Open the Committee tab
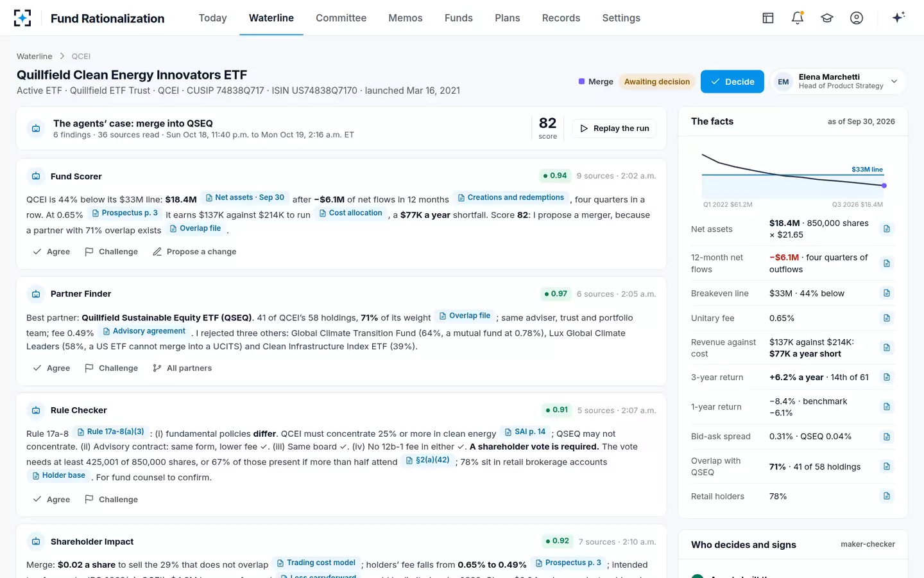The width and height of the screenshot is (924, 578). point(341,18)
